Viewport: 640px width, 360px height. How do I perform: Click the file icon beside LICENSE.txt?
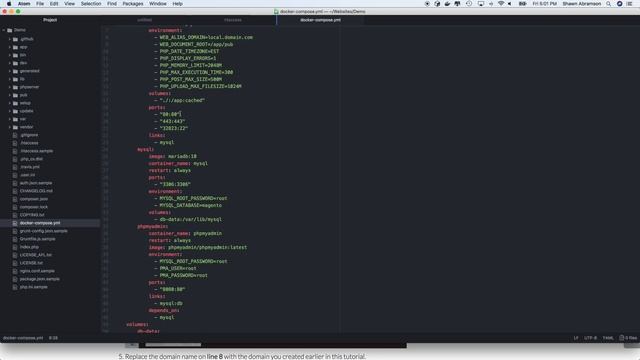15,263
